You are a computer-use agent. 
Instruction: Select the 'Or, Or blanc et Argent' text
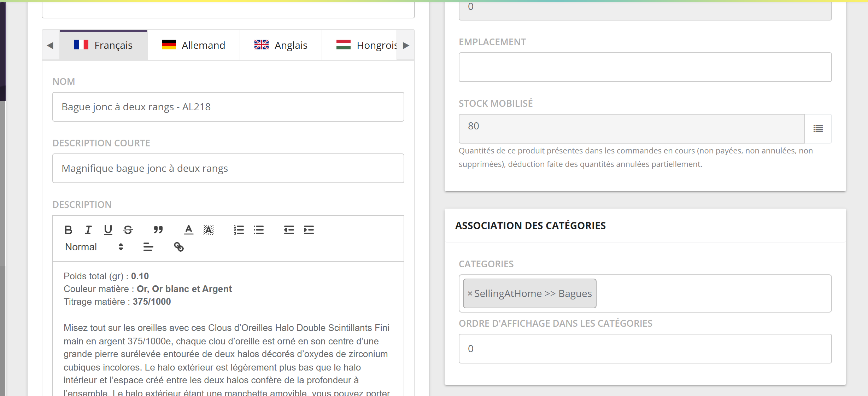click(184, 289)
